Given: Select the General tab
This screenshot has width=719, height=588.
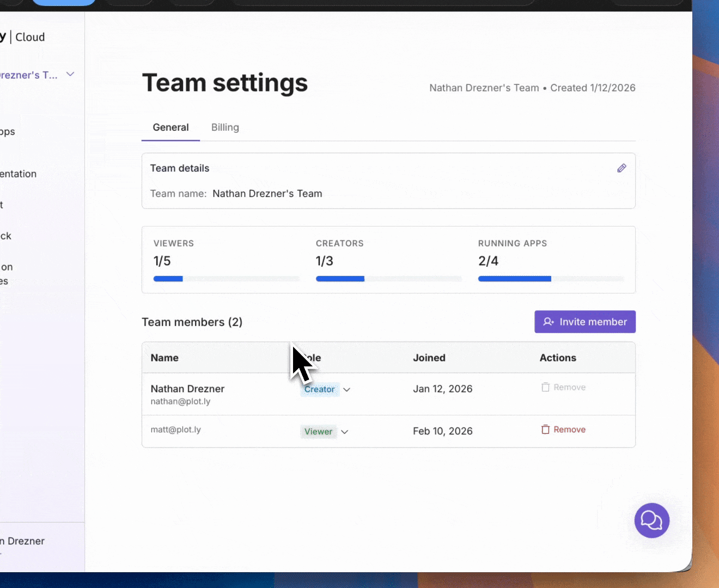Looking at the screenshot, I should (x=170, y=127).
